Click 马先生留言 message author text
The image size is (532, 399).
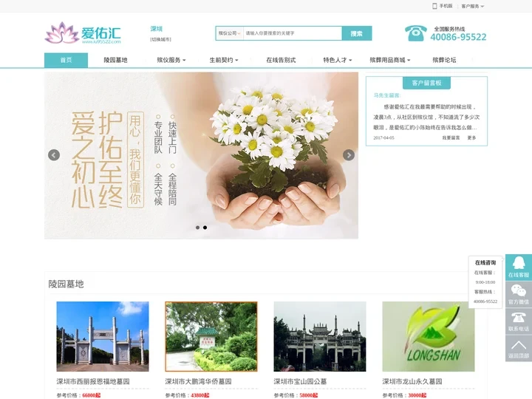(x=387, y=95)
